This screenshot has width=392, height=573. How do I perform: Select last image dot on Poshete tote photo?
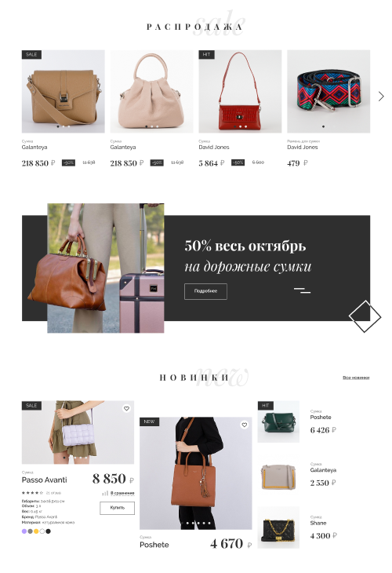pyautogui.click(x=209, y=523)
